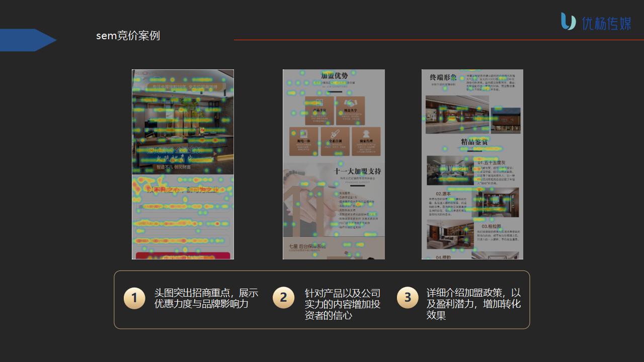
Task: Click the blue arrow shape beside the title
Action: 28,40
